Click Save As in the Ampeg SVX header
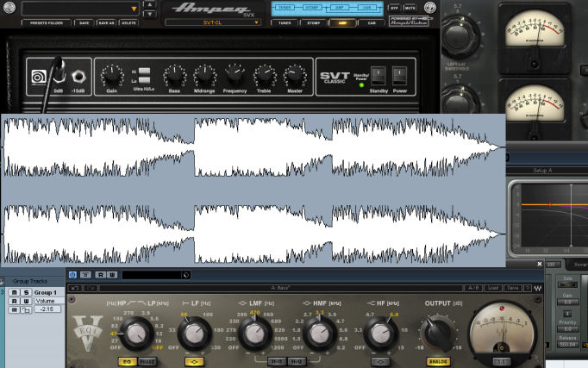 point(106,23)
